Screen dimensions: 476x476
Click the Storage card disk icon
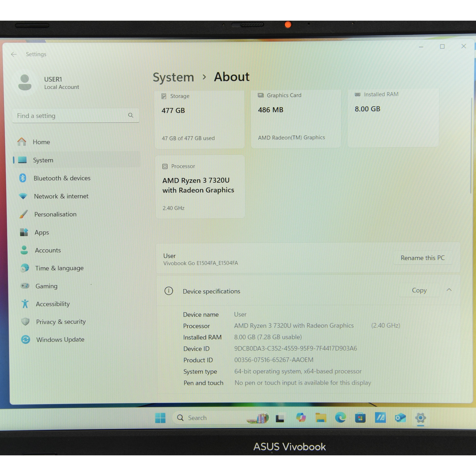point(164,96)
